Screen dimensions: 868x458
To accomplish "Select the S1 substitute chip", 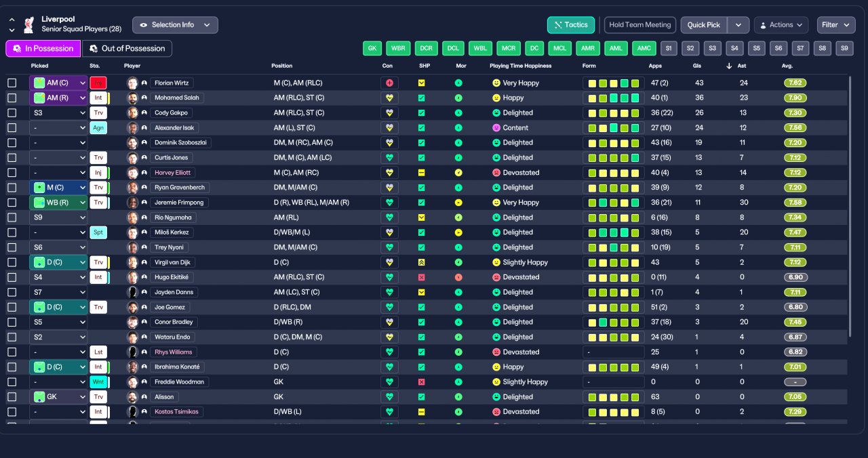I will point(669,49).
